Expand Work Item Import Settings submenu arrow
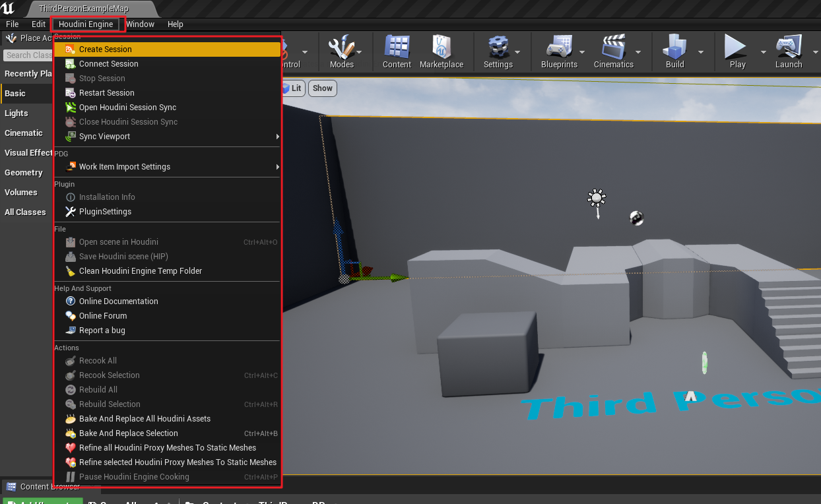Viewport: 821px width, 504px height. [x=278, y=167]
